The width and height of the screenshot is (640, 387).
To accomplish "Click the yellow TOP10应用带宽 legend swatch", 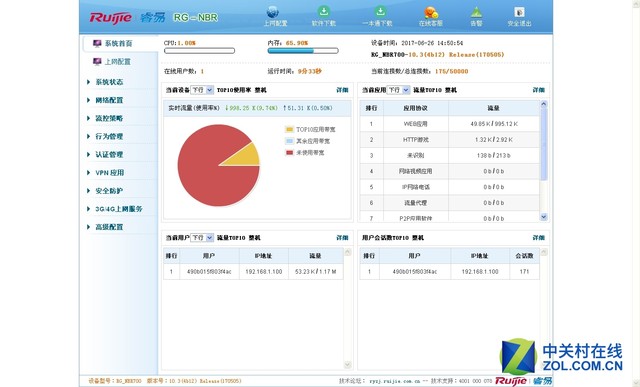I will coord(289,129).
